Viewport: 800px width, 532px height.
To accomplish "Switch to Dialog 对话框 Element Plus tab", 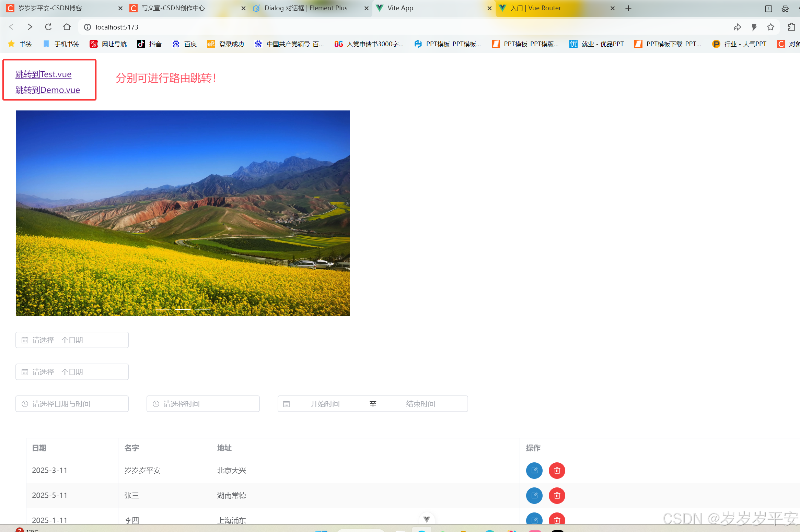I will point(305,8).
